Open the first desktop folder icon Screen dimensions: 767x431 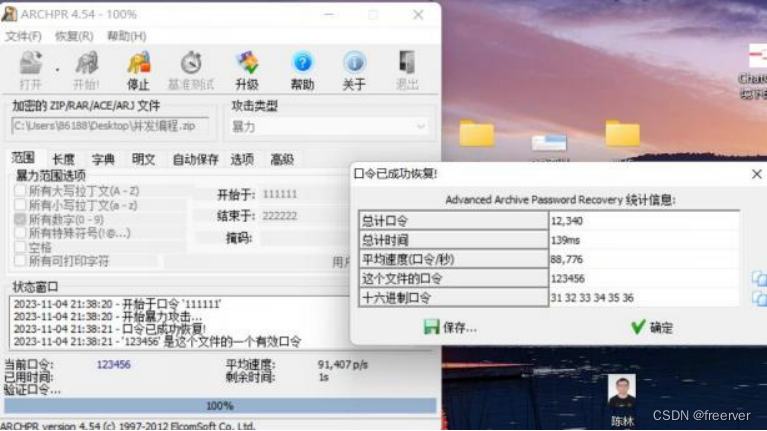click(477, 133)
